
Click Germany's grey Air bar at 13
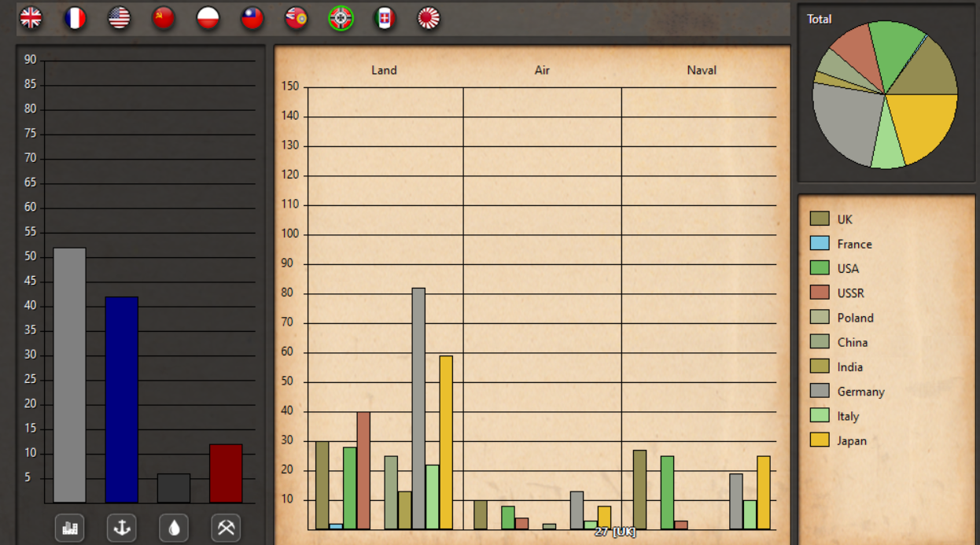coord(577,510)
